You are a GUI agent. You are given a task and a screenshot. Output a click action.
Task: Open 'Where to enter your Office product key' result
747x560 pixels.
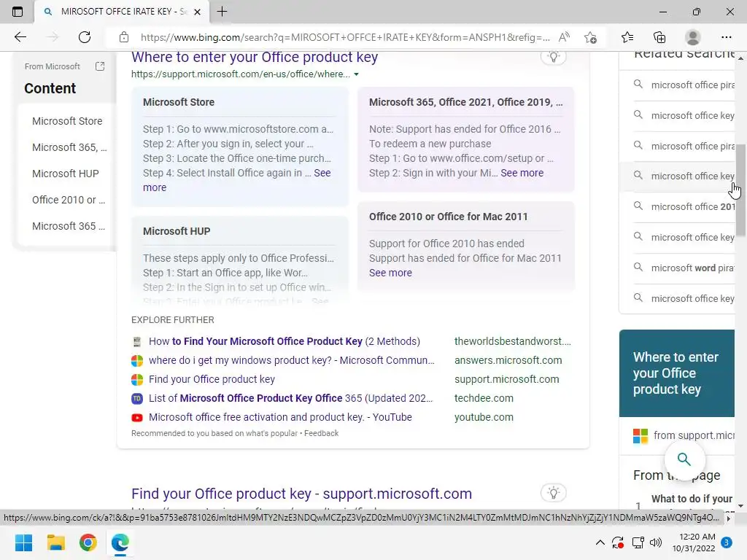pyautogui.click(x=255, y=57)
